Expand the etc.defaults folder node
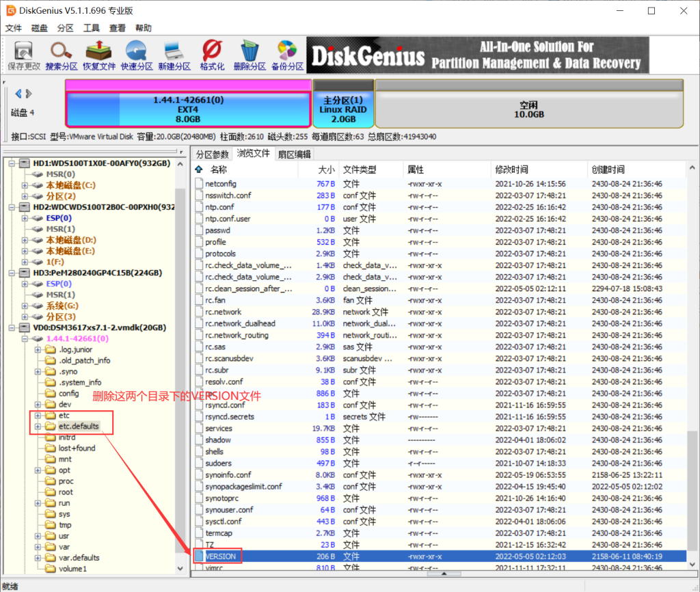The height and width of the screenshot is (592, 700). (38, 427)
